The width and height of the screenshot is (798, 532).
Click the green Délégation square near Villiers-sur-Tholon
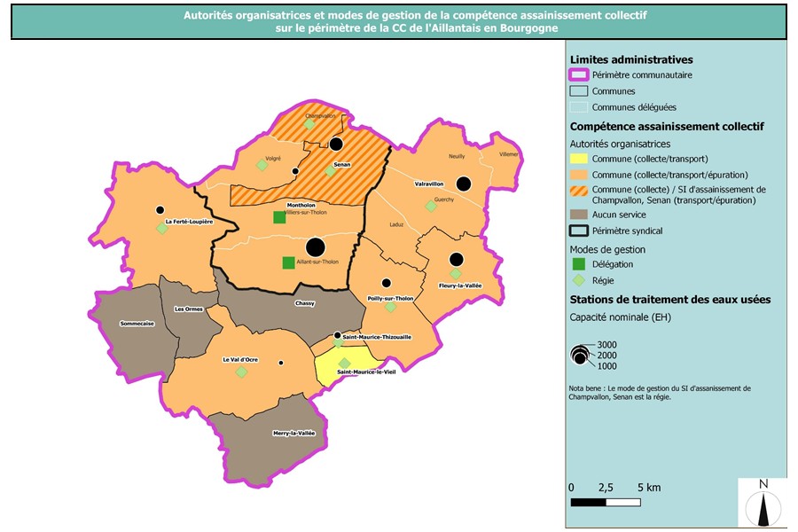279,217
